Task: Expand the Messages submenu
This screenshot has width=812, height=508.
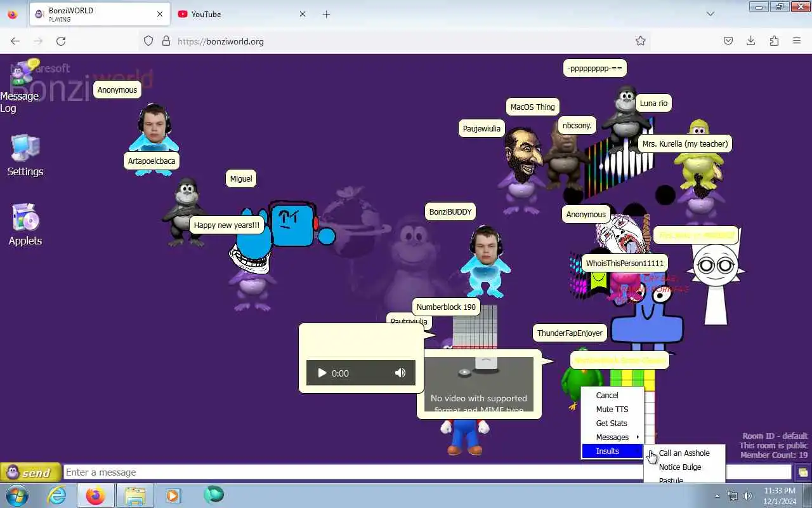Action: click(613, 437)
